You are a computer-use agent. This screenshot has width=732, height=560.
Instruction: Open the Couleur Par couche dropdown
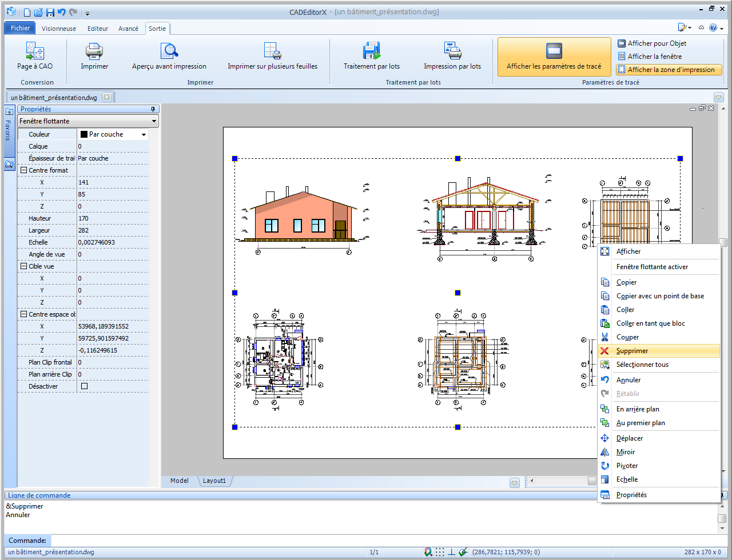pos(144,135)
